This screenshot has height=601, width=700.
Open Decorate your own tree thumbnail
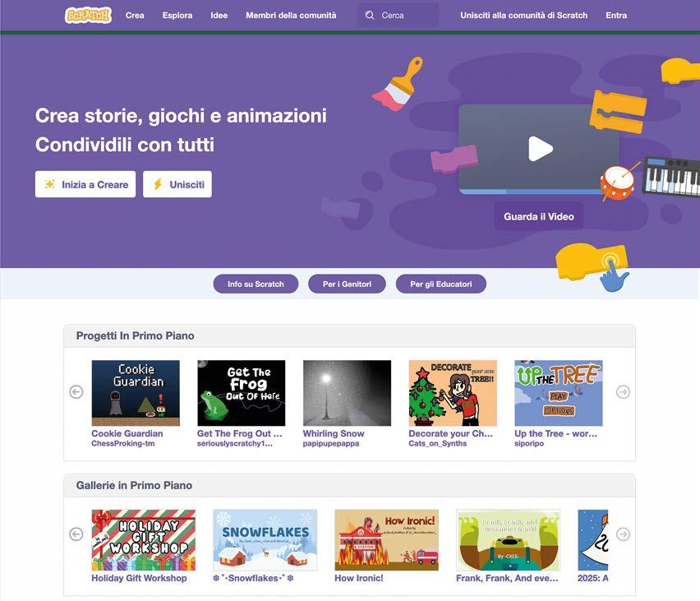tap(453, 393)
